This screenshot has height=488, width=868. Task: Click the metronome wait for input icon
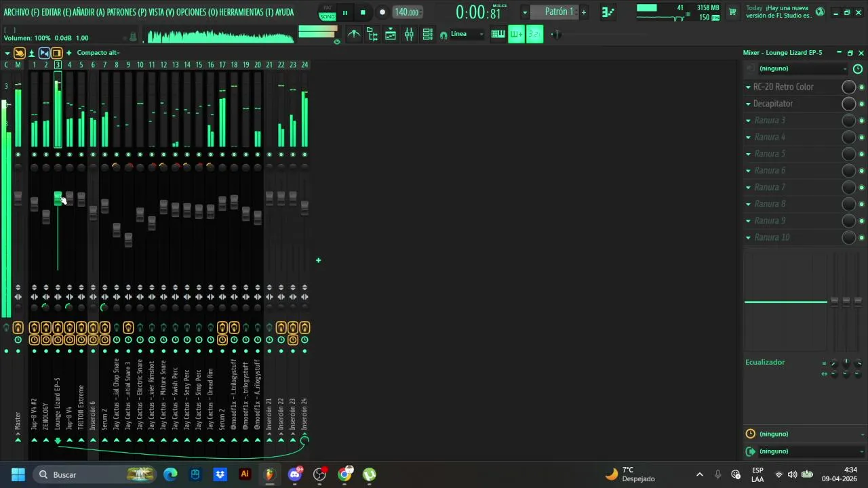point(516,35)
